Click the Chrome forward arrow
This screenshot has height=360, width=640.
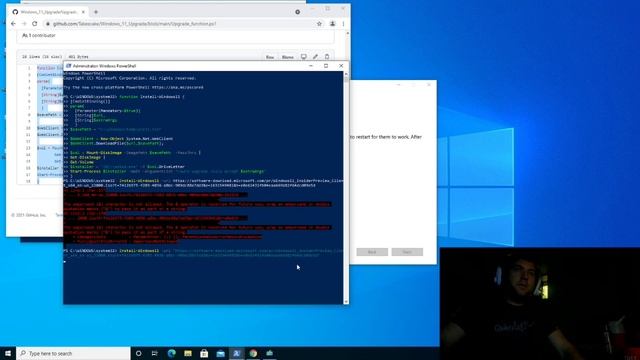24,24
